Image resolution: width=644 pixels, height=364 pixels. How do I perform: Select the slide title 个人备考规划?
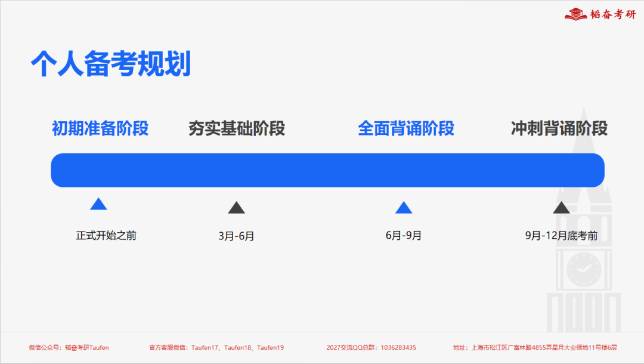111,64
